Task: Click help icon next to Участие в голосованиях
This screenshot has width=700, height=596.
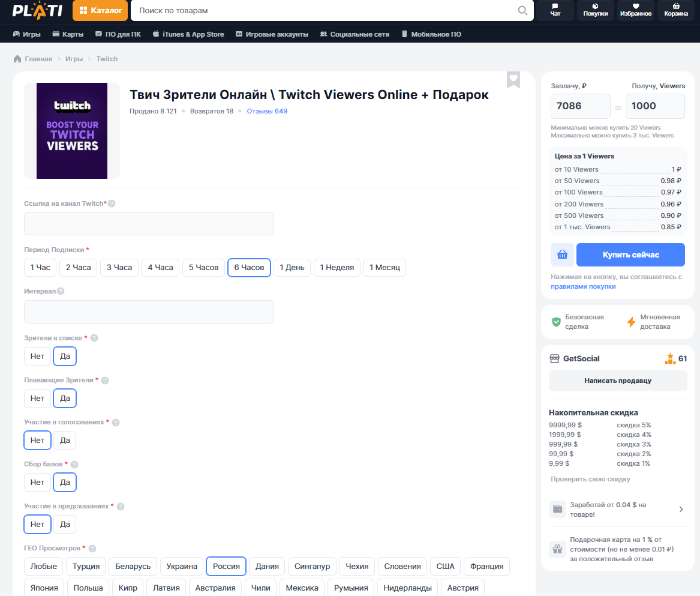Action: point(116,423)
